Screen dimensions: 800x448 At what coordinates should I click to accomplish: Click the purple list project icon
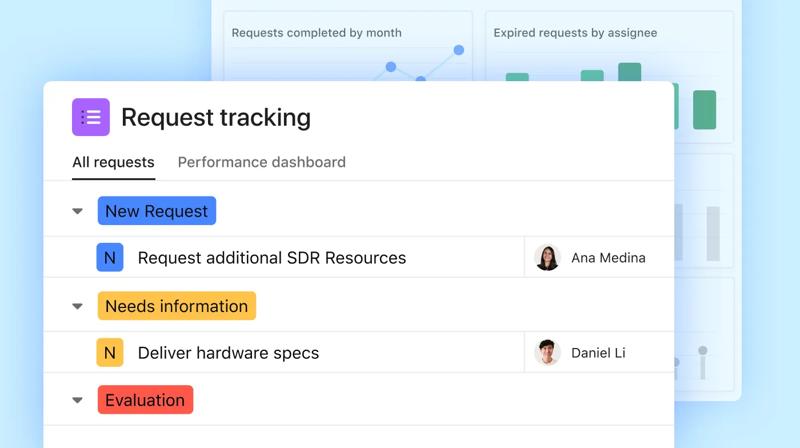[x=91, y=117]
